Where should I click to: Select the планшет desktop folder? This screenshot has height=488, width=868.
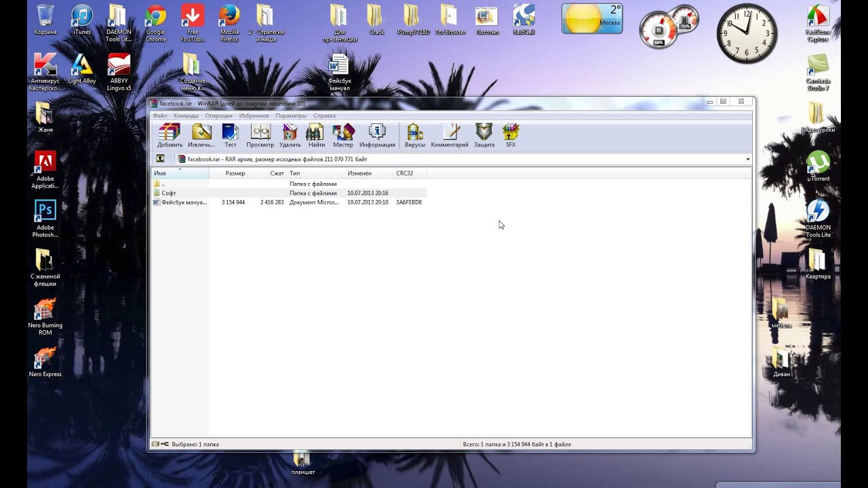point(302,464)
